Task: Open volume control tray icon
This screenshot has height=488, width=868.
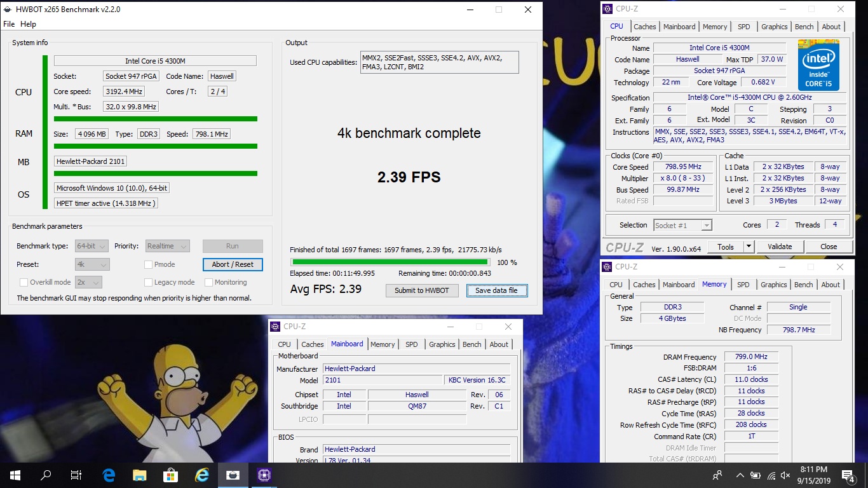Action: pyautogui.click(x=786, y=475)
